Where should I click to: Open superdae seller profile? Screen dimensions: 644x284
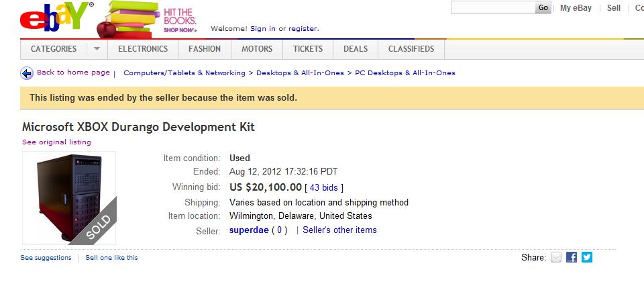click(x=249, y=230)
